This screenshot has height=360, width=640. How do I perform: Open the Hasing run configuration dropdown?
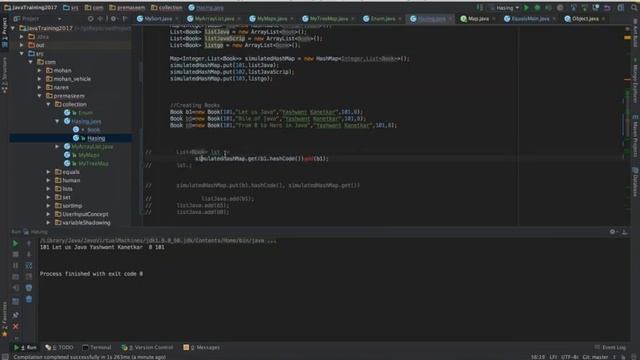(504, 8)
